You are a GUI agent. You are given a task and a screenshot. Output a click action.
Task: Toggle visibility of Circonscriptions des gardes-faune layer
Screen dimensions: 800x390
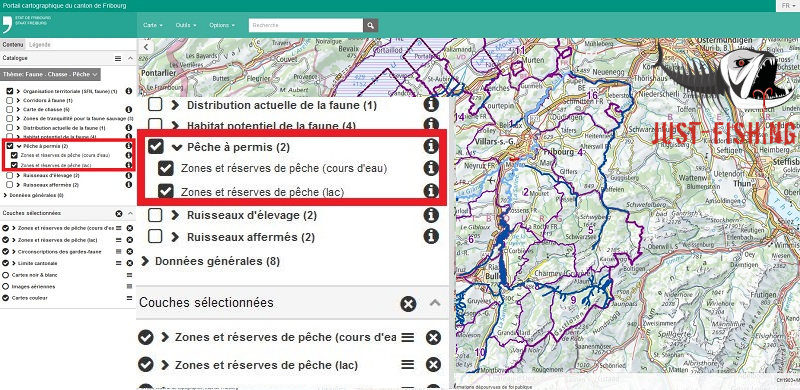(6, 252)
